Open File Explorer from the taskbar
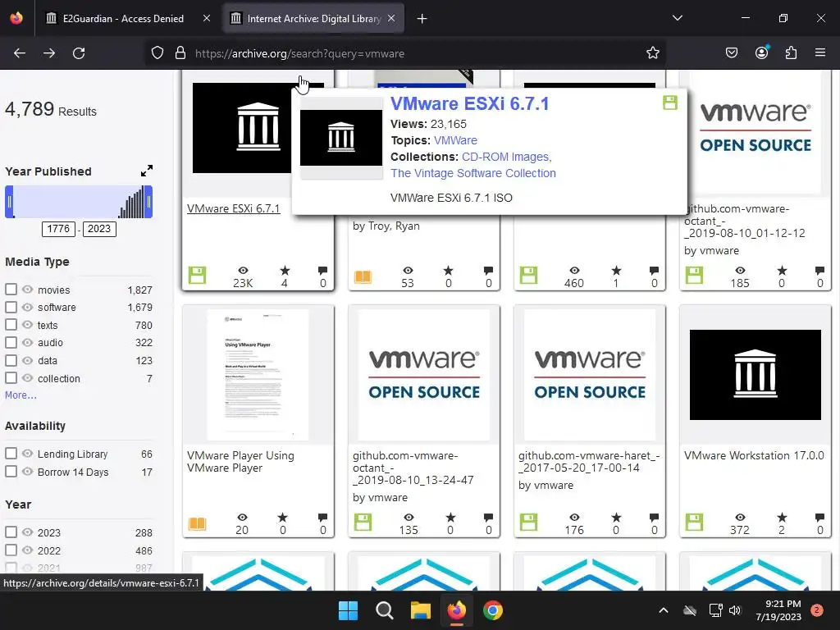Image resolution: width=840 pixels, height=630 pixels. click(x=421, y=610)
